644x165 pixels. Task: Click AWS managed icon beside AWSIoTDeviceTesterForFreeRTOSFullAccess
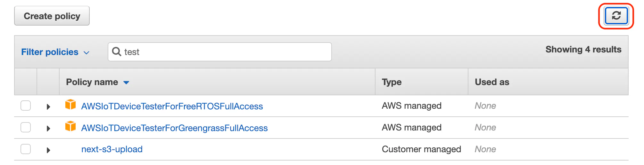(x=70, y=105)
